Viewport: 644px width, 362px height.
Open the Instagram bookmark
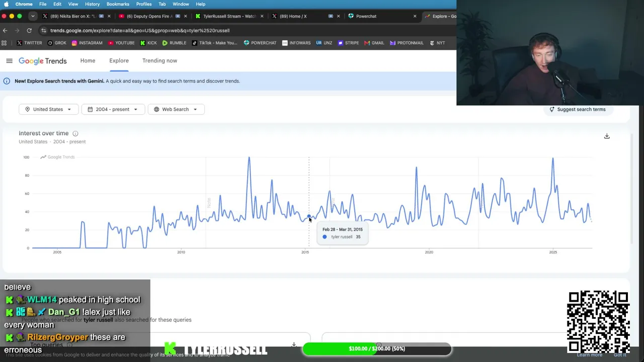[87, 43]
